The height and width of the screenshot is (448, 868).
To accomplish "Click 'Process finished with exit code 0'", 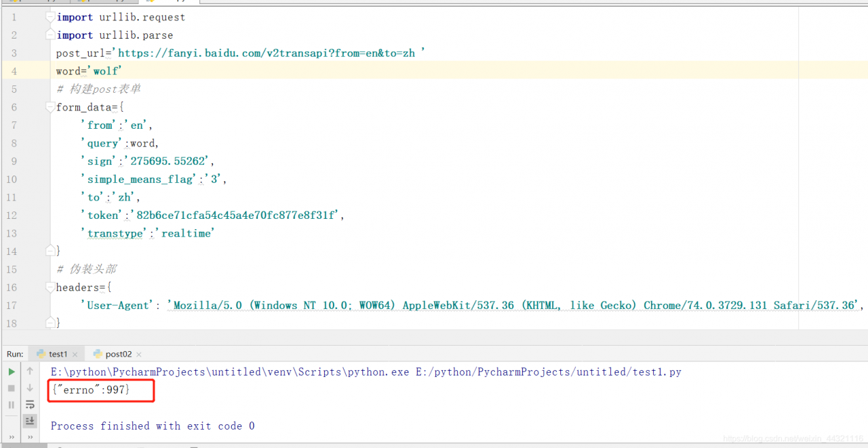I will pos(153,426).
